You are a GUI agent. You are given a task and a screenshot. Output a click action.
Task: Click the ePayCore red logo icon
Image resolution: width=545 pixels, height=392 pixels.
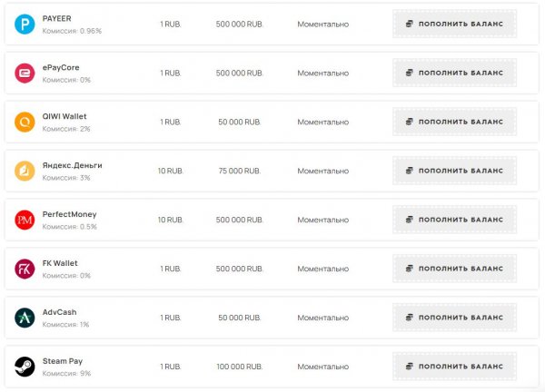click(25, 73)
